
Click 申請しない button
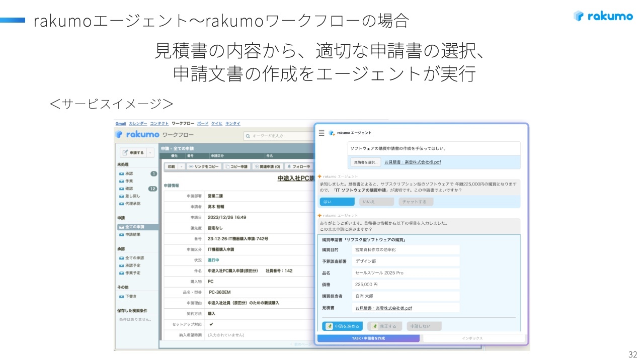click(424, 326)
